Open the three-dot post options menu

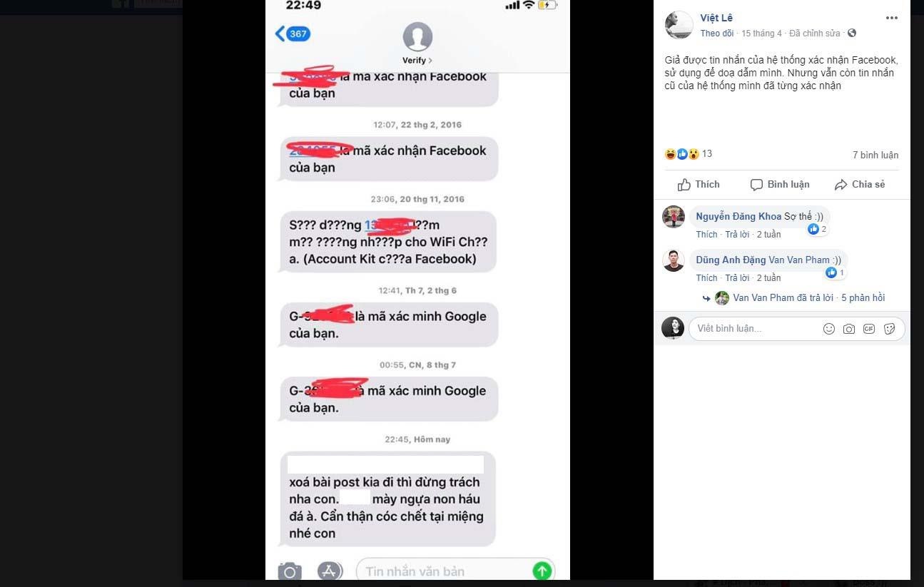(892, 18)
